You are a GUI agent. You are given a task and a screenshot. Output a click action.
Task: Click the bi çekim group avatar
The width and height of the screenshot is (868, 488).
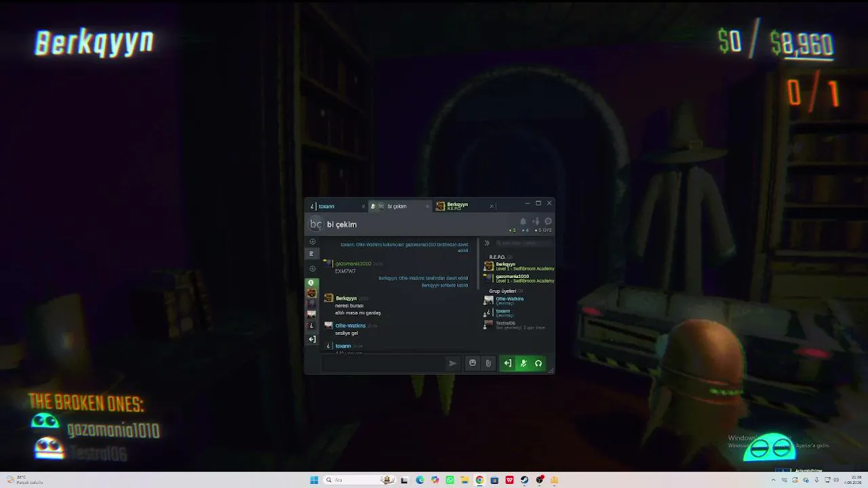click(315, 224)
